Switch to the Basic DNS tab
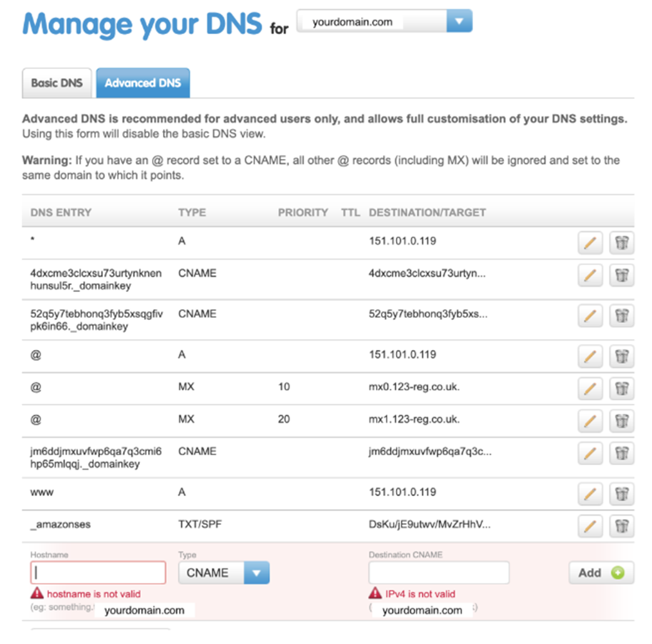The image size is (652, 644). [57, 82]
